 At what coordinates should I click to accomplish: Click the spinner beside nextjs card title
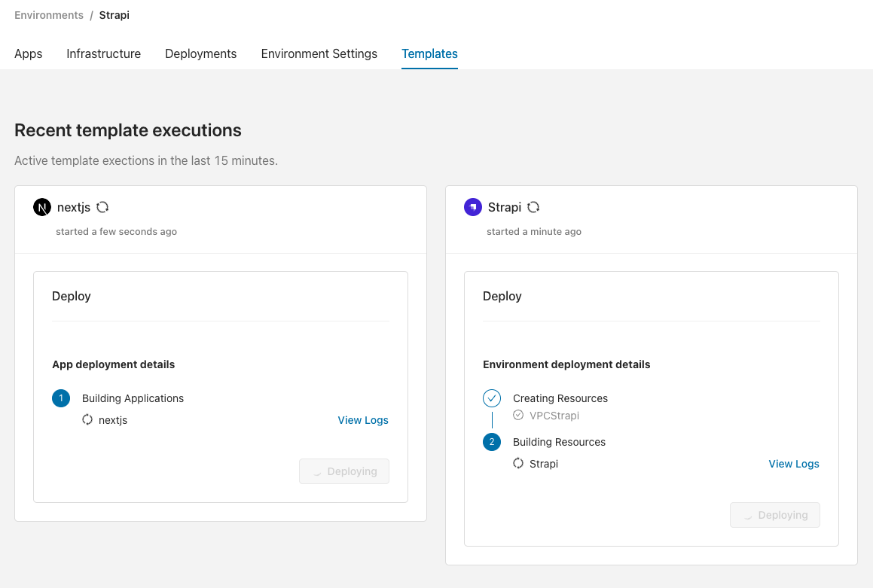(x=102, y=207)
